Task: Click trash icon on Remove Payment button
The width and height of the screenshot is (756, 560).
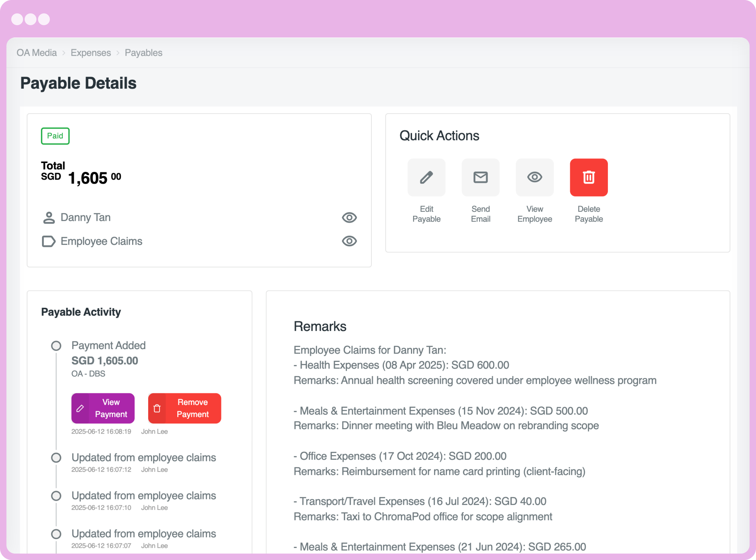Action: [x=157, y=408]
